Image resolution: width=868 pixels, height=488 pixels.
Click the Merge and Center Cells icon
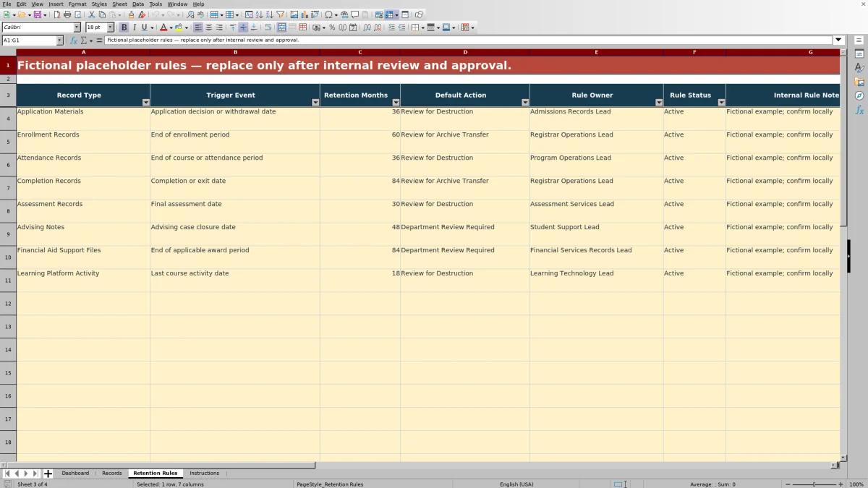(x=282, y=27)
